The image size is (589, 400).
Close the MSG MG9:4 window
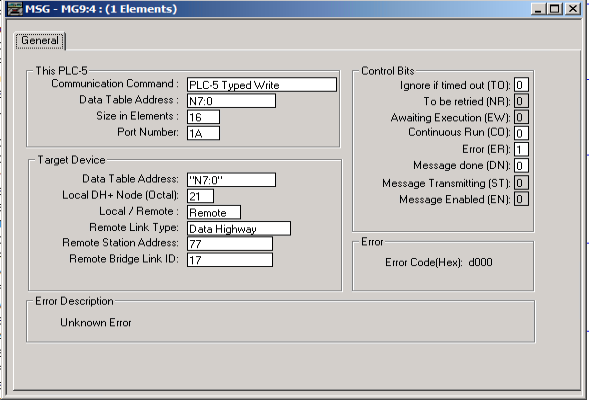click(x=573, y=9)
